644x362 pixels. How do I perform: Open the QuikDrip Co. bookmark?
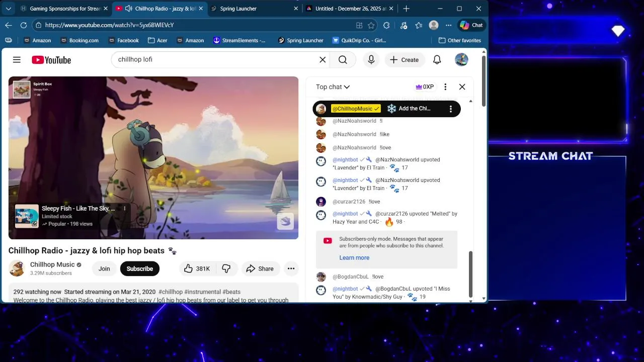point(359,40)
